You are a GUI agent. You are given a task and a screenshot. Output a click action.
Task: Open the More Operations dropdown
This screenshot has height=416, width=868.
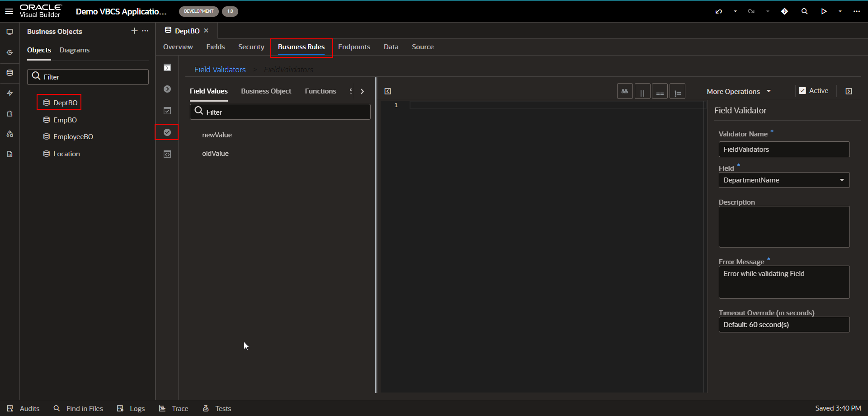click(x=739, y=91)
